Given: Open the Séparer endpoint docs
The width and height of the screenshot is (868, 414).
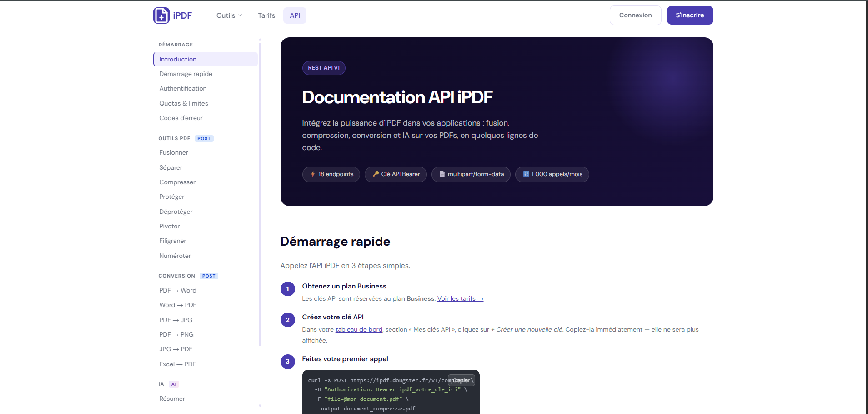Looking at the screenshot, I should [x=171, y=167].
